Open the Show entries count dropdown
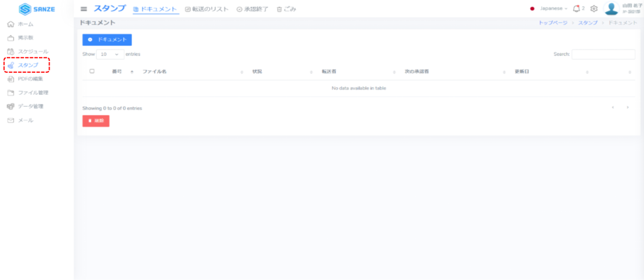This screenshot has height=280, width=644. point(110,55)
